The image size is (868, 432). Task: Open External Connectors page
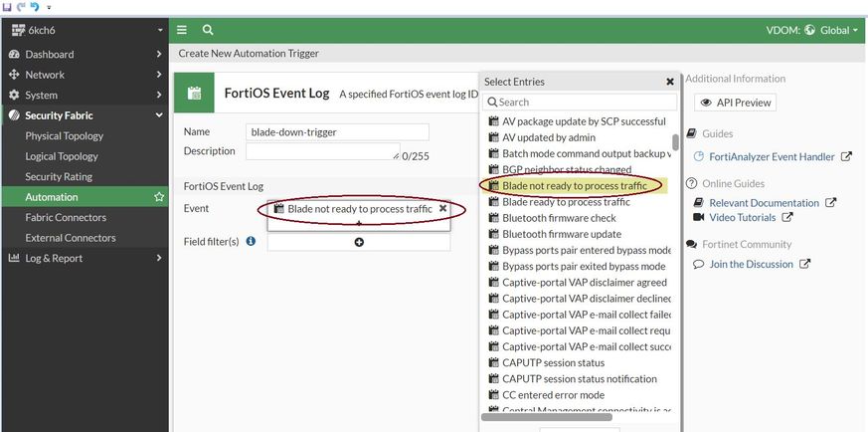71,238
